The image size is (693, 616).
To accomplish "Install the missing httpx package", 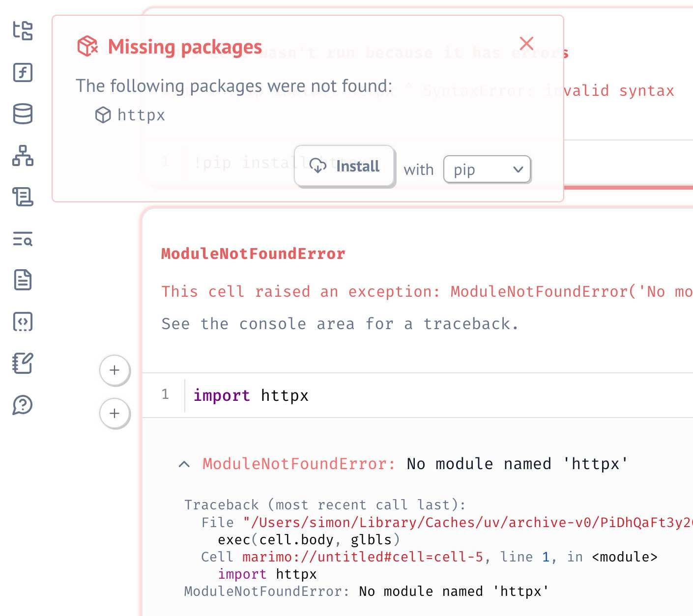I will coord(345,166).
